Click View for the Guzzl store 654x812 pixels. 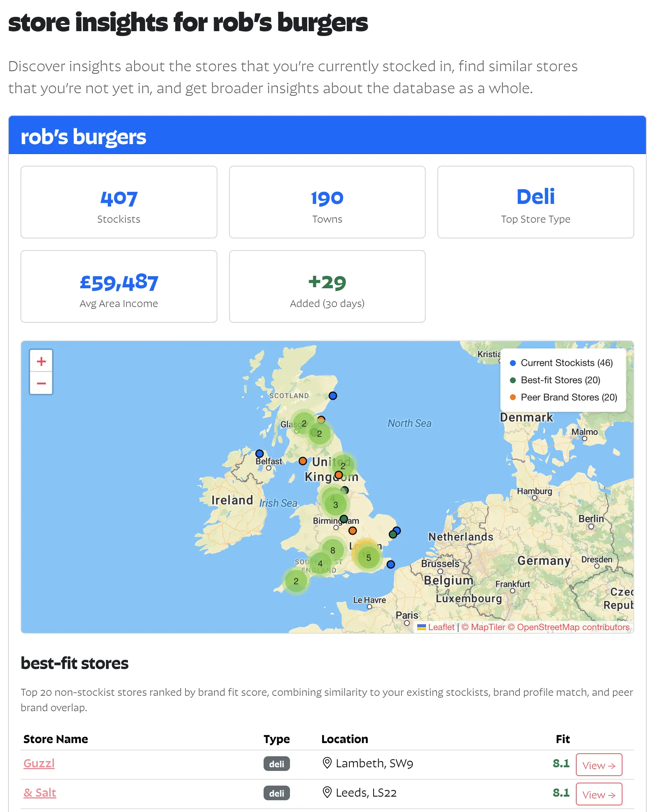(x=599, y=765)
